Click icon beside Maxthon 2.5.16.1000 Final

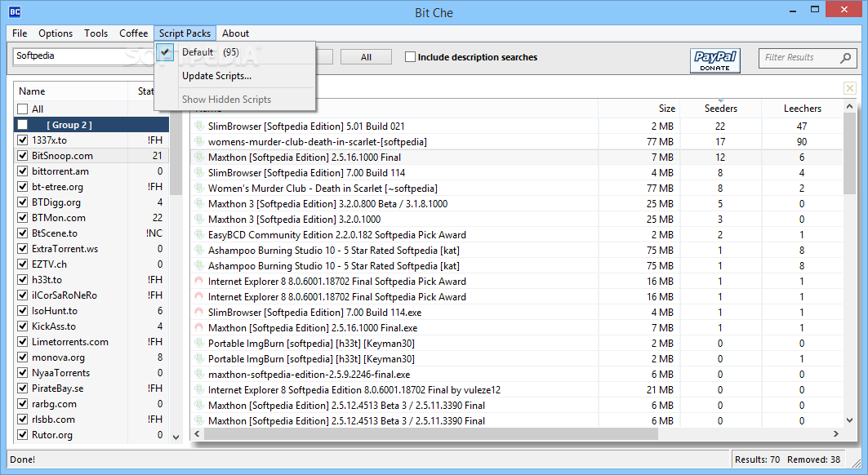tap(199, 158)
